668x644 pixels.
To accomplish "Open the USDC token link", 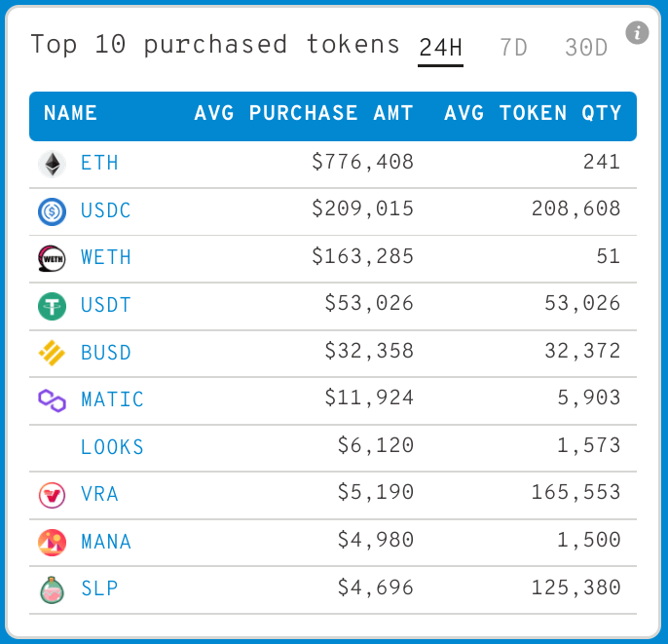I will tap(106, 210).
